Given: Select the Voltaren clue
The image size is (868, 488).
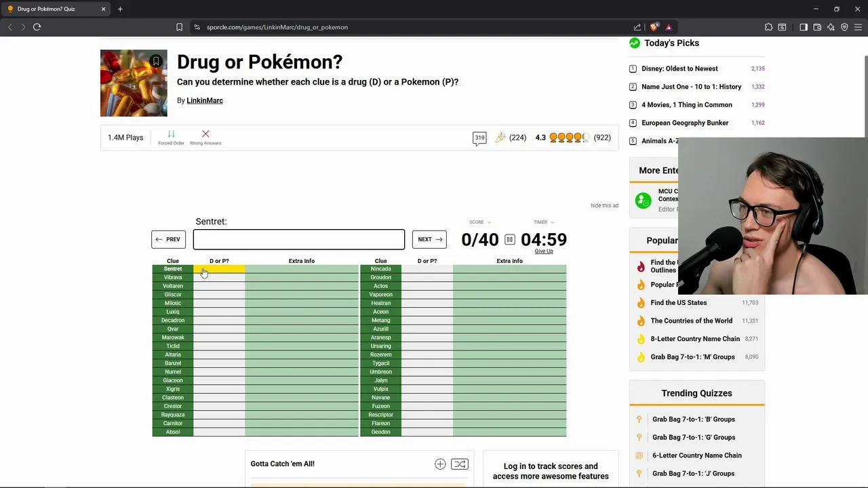Looking at the screenshot, I should pyautogui.click(x=173, y=286).
